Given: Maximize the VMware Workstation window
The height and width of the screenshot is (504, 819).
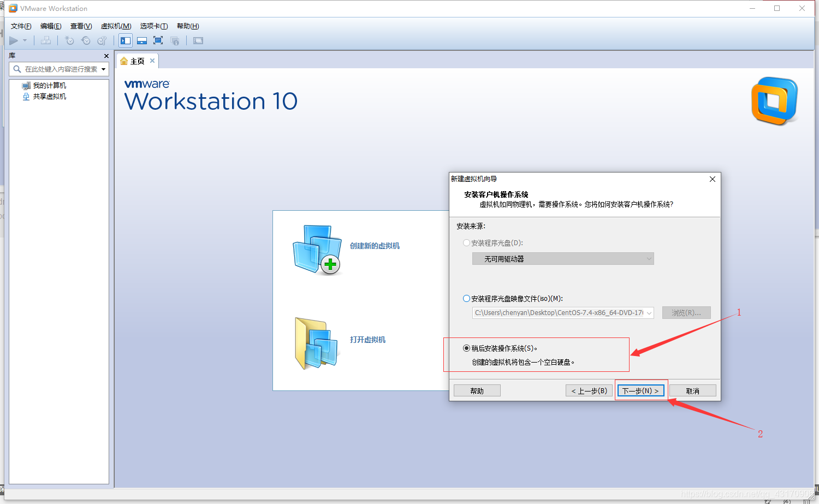Looking at the screenshot, I should [x=777, y=8].
